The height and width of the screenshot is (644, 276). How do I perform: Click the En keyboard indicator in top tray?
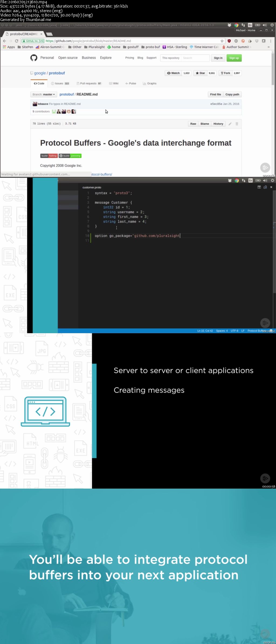[250, 25]
